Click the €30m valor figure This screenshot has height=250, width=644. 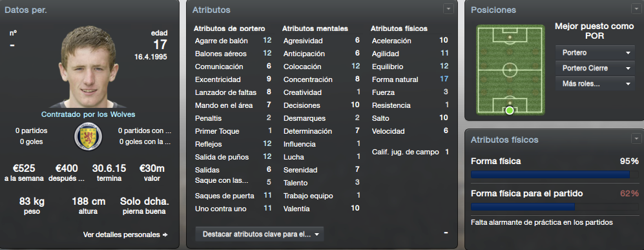pos(151,169)
